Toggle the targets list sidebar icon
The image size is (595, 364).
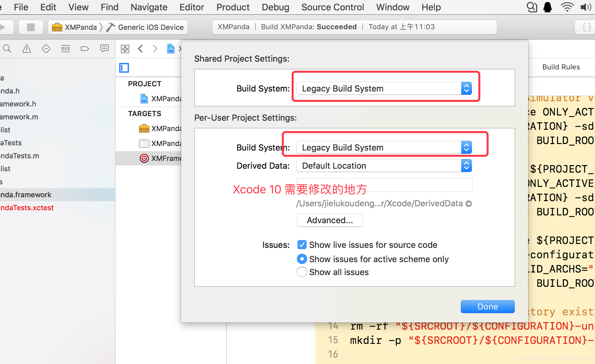[x=124, y=68]
